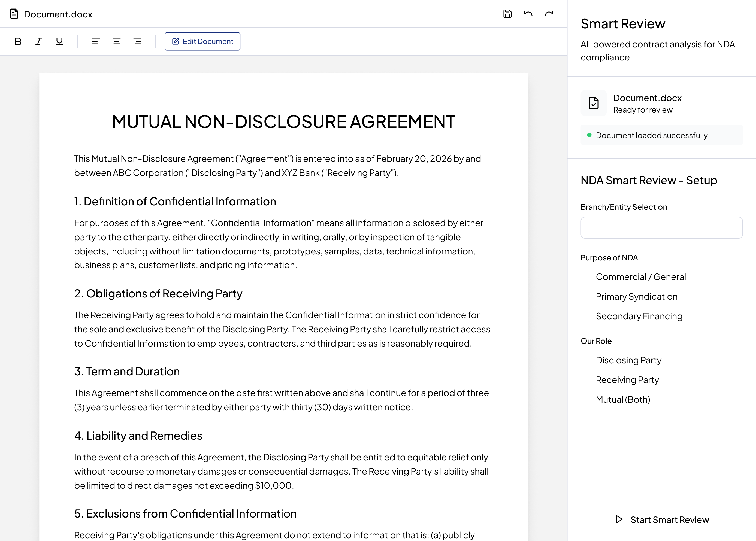Apply italic formatting
Image resolution: width=756 pixels, height=541 pixels.
(39, 41)
